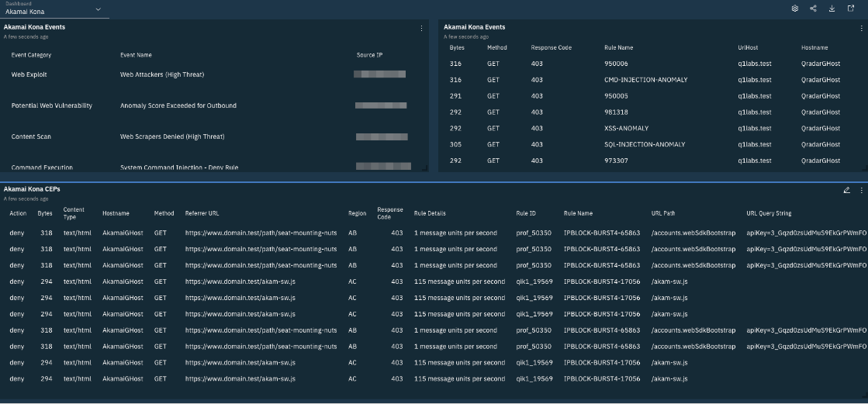Click the pencil edit icon on Akamai Kona CEPs

point(846,190)
